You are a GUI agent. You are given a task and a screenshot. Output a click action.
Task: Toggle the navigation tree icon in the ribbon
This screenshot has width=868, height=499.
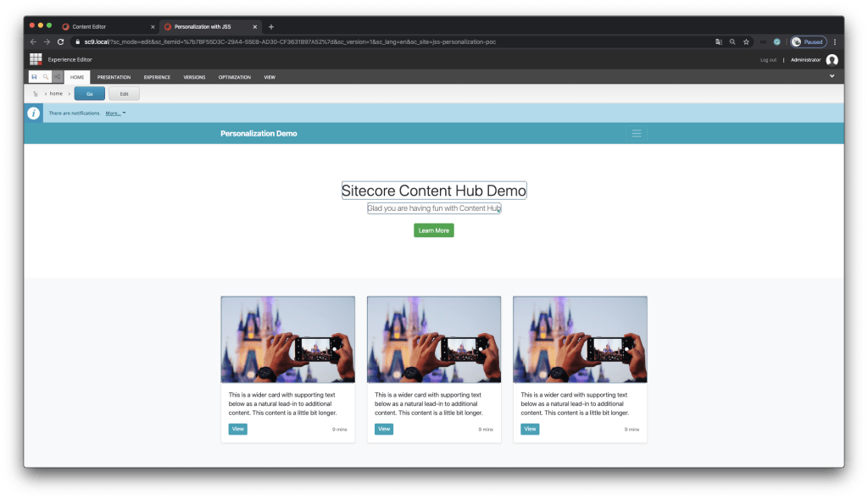(58, 77)
